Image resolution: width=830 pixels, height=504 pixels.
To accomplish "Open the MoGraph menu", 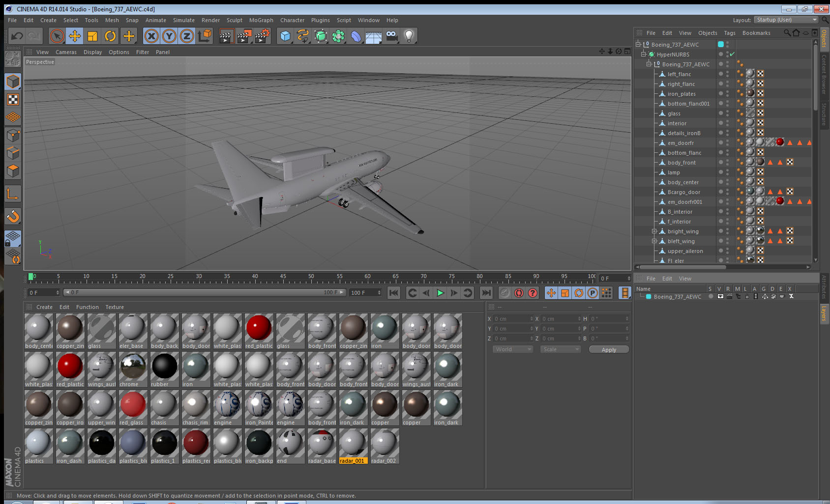I will point(261,20).
